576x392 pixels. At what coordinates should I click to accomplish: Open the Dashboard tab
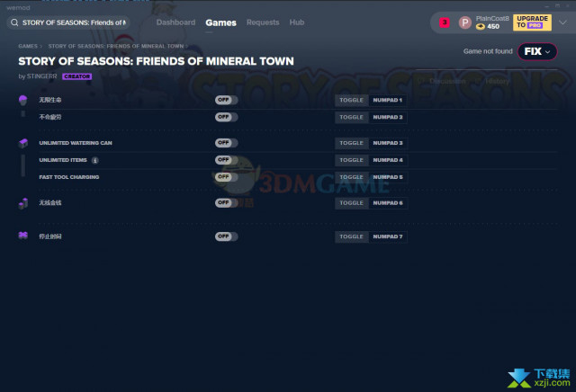[176, 22]
